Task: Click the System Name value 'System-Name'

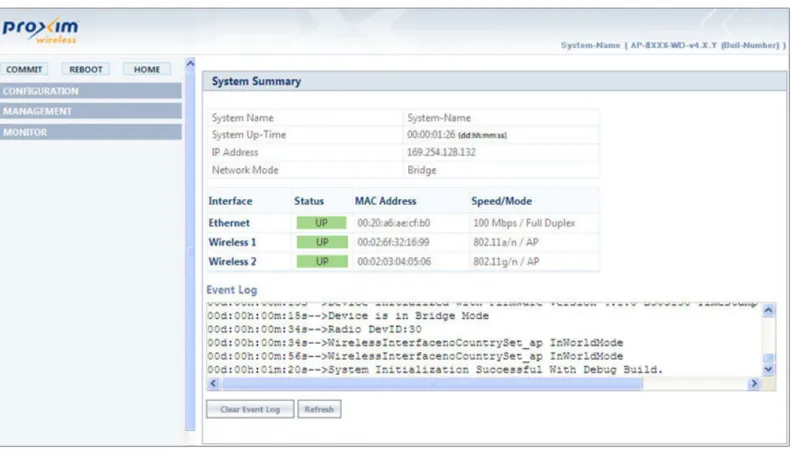Action: tap(439, 118)
